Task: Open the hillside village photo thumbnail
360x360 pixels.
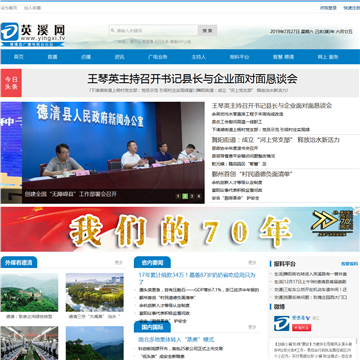Action: [x=29, y=293]
